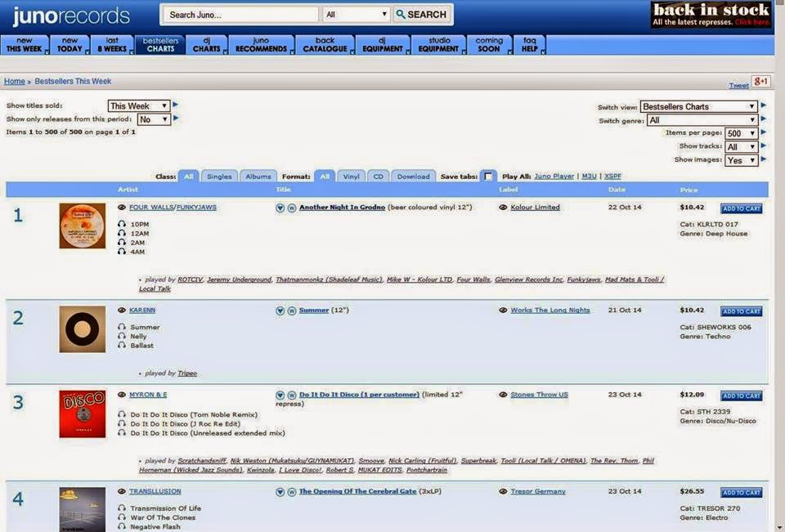The image size is (785, 532).
Task: Open the Juno Recommends tab
Action: point(262,45)
